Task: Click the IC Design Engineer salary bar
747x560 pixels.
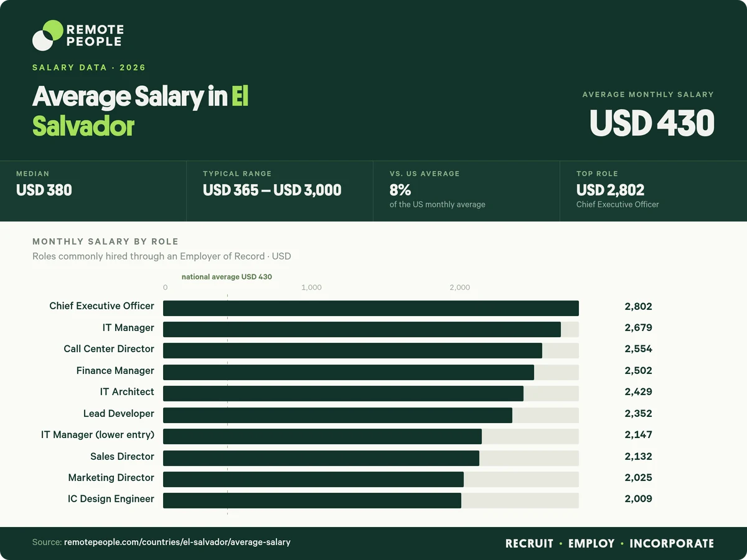Action: [x=312, y=501]
